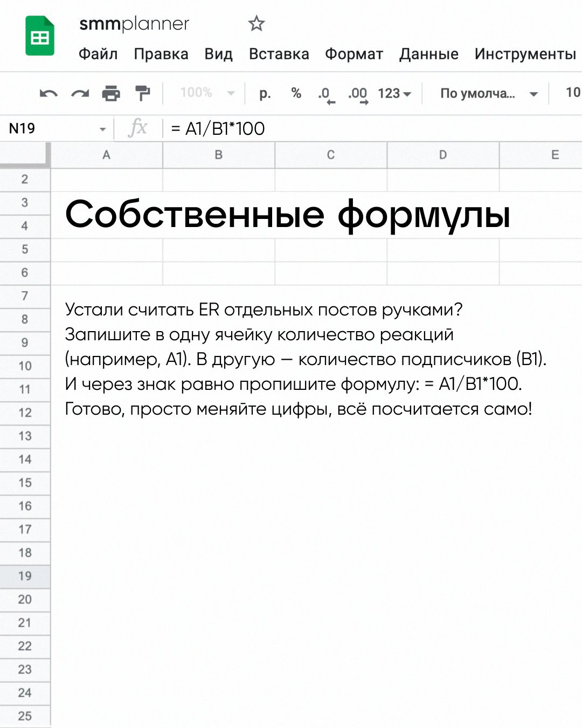Viewport: 582px width, 728px height.
Task: Click line 'И через знак равно пропишите формулу'
Action: pos(294,384)
